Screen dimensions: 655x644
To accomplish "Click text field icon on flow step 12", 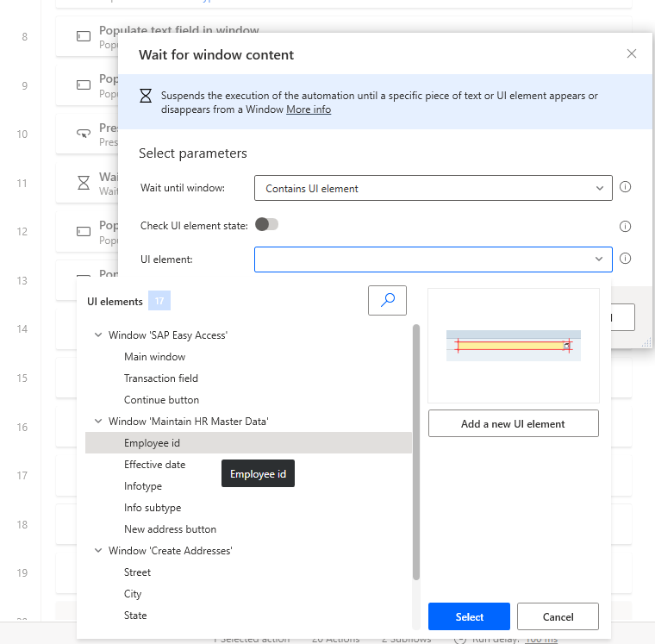I will coord(84,232).
